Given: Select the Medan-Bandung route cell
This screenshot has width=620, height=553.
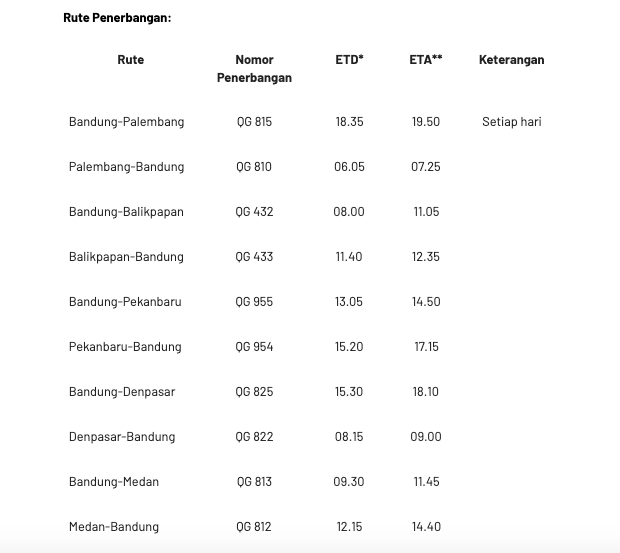Looking at the screenshot, I should (x=114, y=527).
